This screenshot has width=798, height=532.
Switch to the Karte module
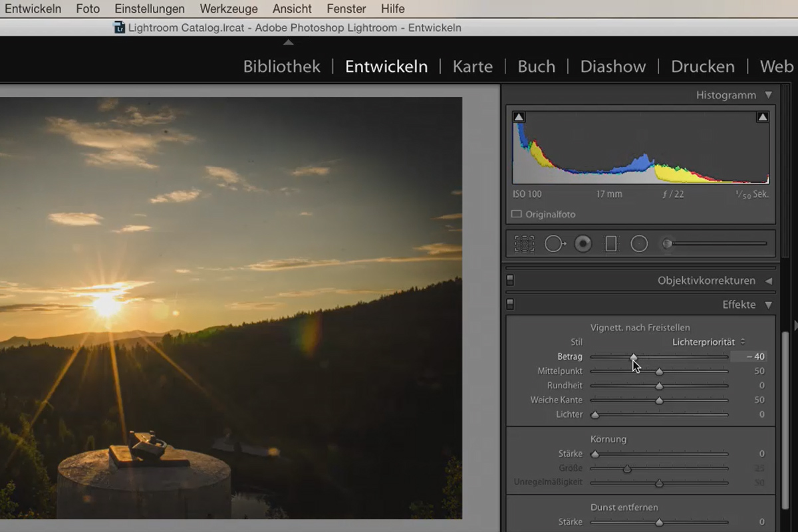[473, 66]
